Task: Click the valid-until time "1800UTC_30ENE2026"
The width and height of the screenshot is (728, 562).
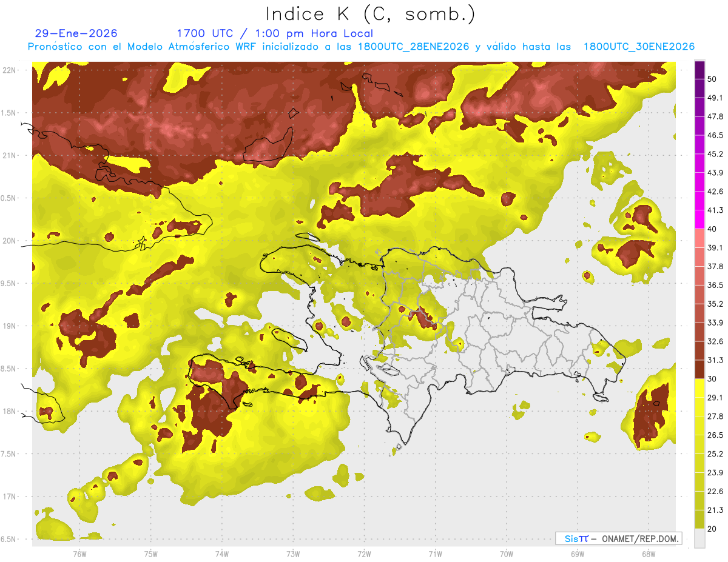Action: point(639,47)
